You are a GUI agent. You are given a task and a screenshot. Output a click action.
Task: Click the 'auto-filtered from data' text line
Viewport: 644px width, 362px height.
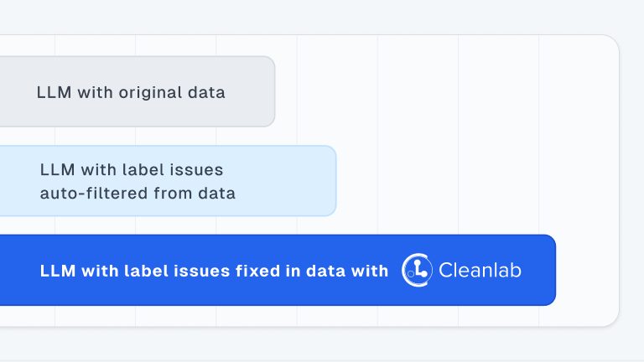pyautogui.click(x=138, y=194)
